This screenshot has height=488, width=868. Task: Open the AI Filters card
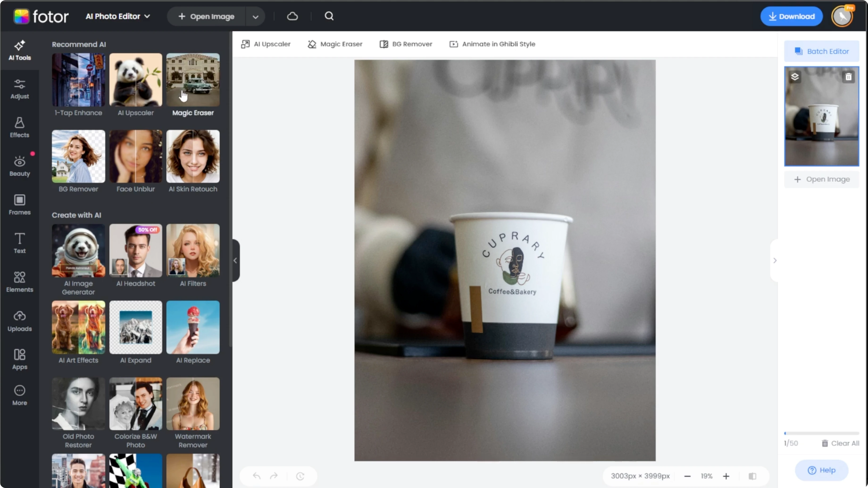coord(193,256)
